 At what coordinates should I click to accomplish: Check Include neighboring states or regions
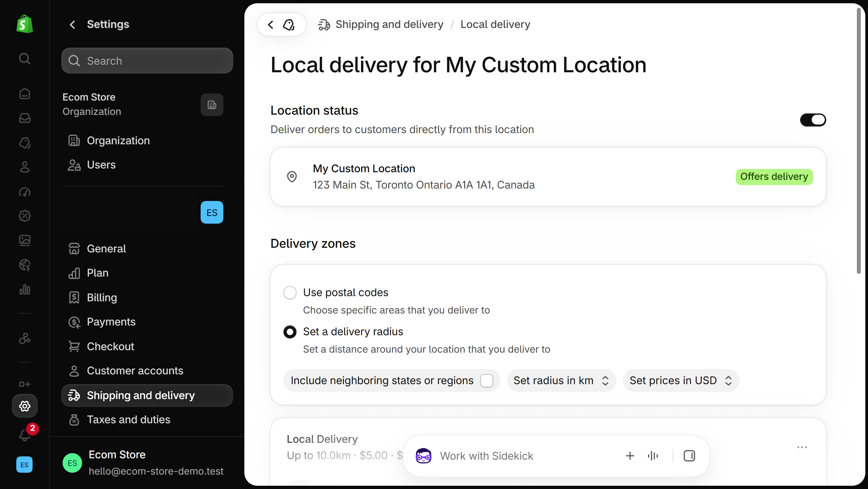[487, 381]
